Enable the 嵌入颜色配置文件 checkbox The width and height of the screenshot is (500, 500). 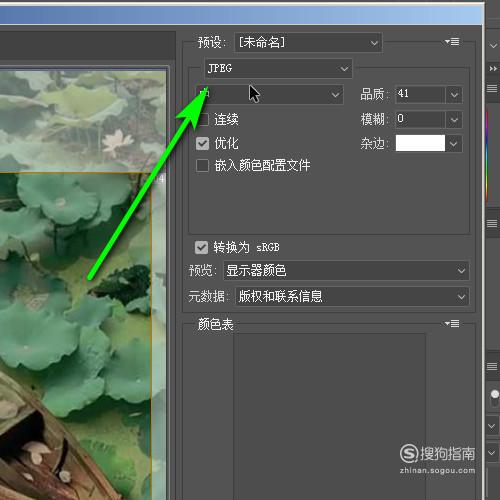pyautogui.click(x=202, y=166)
